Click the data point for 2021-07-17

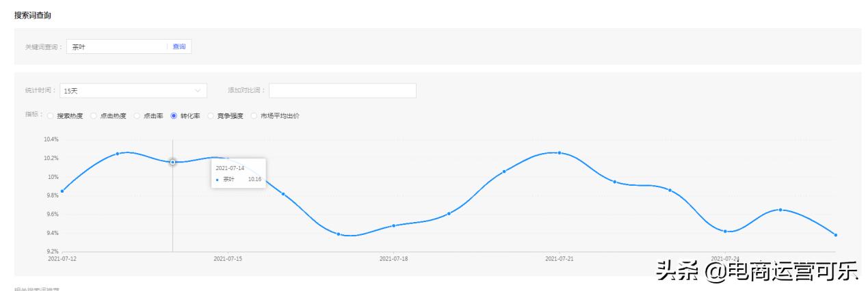coord(339,234)
